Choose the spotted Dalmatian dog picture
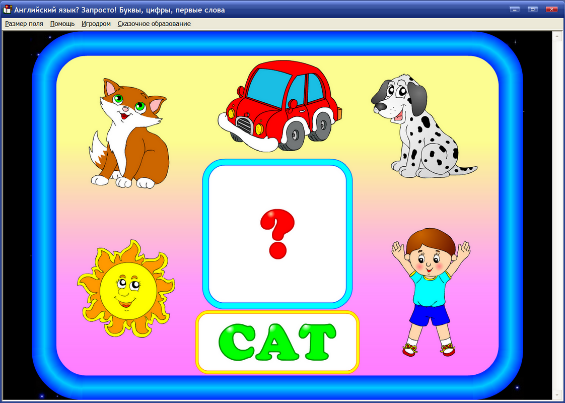 pos(424,126)
